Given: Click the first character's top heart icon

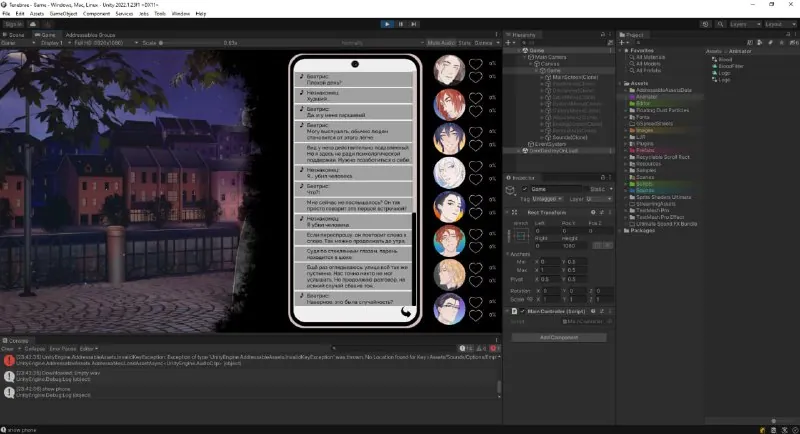Looking at the screenshot, I should (476, 64).
